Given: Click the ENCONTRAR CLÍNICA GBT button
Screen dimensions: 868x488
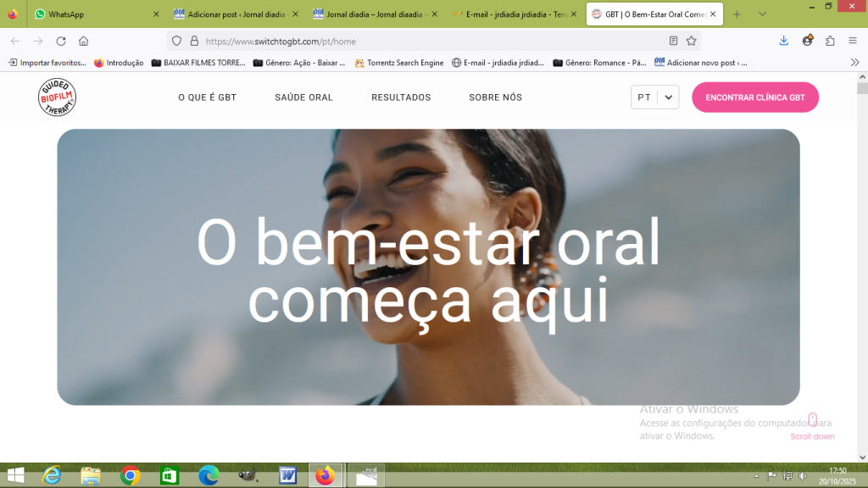Looking at the screenshot, I should [x=754, y=97].
